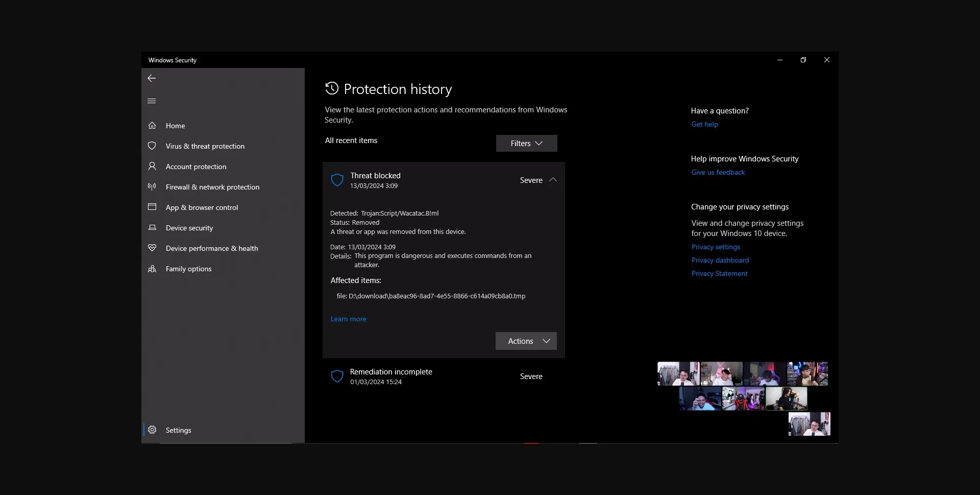Open Give us feedback link

coord(718,173)
